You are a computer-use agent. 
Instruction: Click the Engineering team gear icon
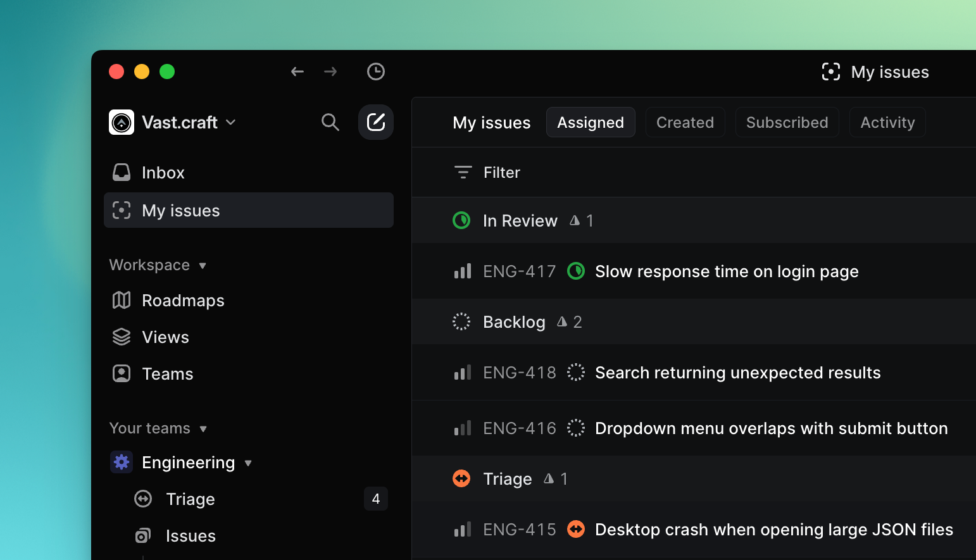121,462
